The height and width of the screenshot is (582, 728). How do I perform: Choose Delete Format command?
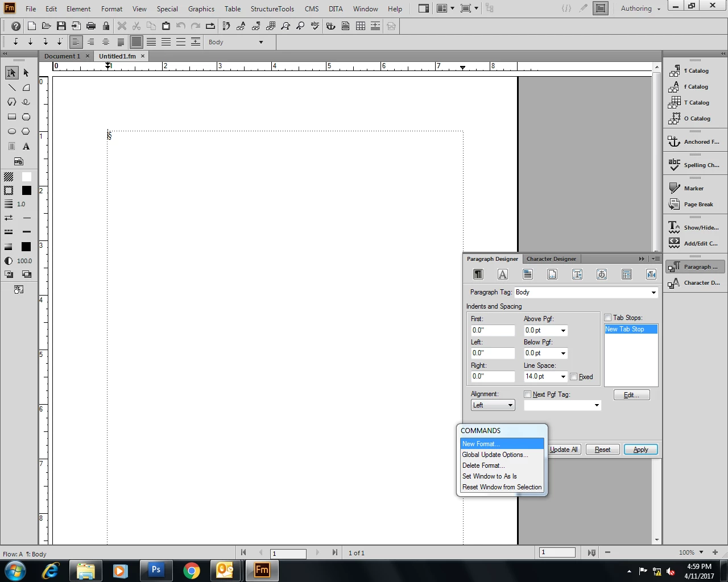[502, 465]
